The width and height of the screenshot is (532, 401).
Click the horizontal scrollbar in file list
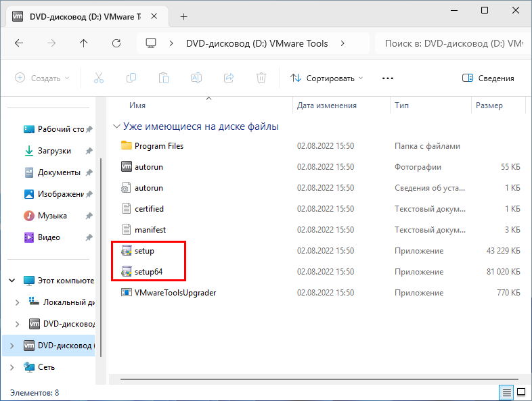point(319,379)
